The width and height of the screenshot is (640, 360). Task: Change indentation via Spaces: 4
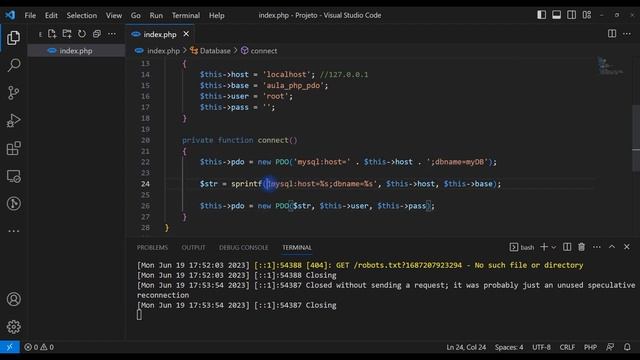click(509, 347)
